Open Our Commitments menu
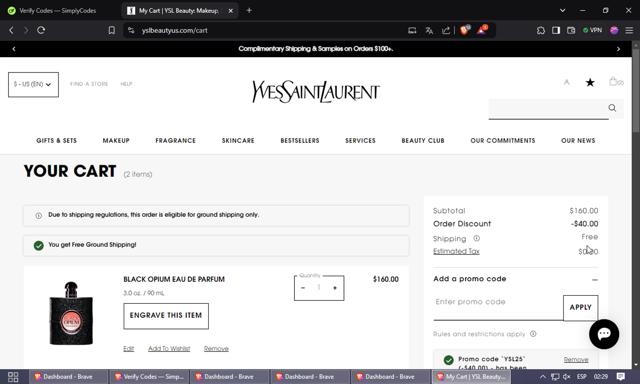640x384 pixels. [503, 140]
